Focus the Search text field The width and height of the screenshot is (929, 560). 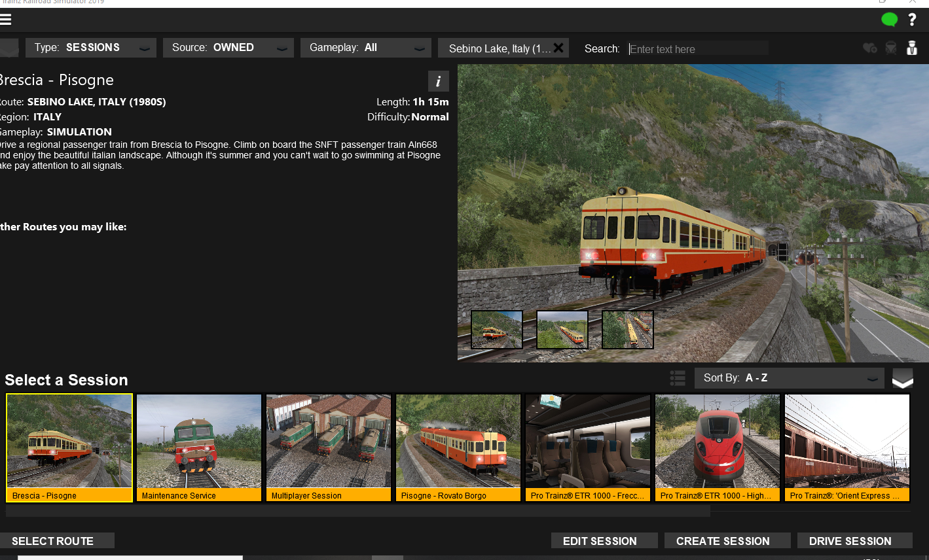coord(698,48)
